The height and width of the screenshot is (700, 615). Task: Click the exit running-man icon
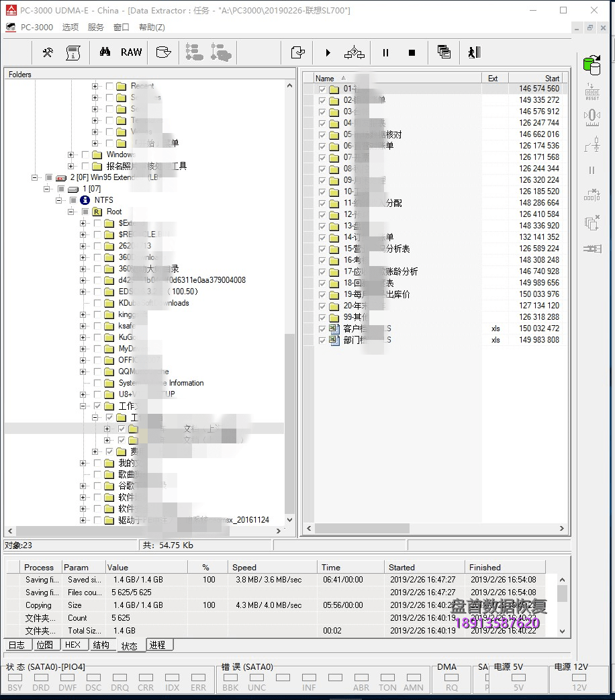pyautogui.click(x=475, y=52)
